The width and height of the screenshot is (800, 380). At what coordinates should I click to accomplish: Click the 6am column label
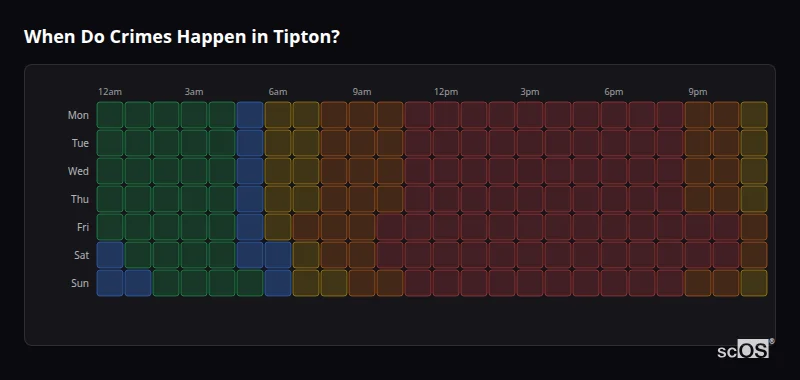click(278, 92)
